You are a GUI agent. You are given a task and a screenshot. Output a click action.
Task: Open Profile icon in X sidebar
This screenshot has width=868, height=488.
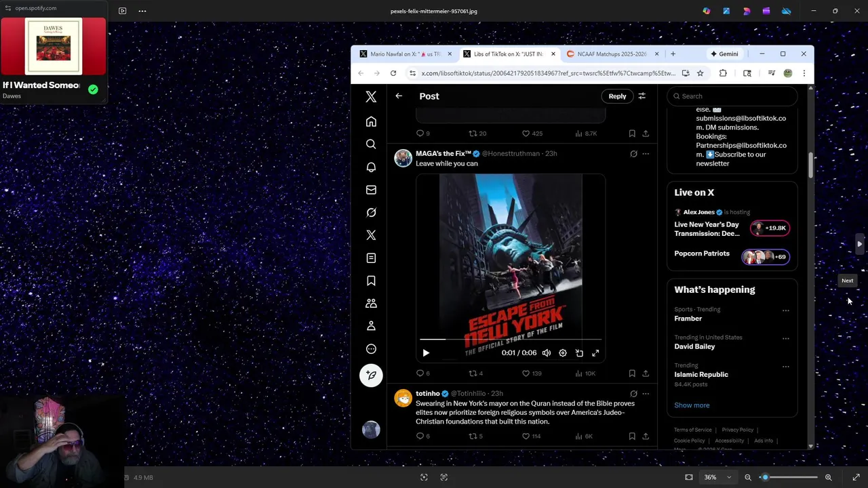coord(371,326)
